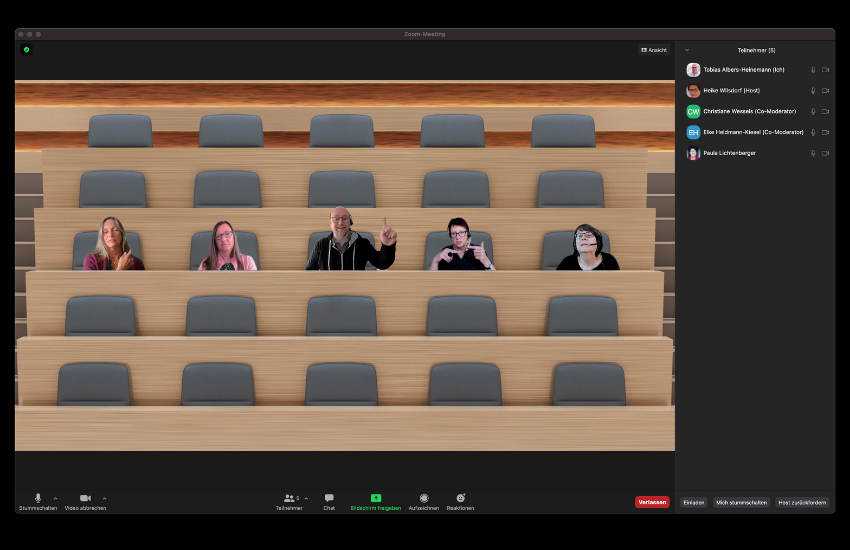Click Paula Lichtenberger's avatar picture
The height and width of the screenshot is (550, 850).
693,153
